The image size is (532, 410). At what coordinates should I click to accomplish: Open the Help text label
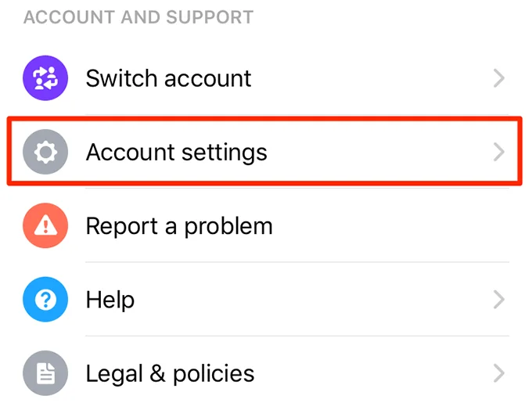point(110,300)
